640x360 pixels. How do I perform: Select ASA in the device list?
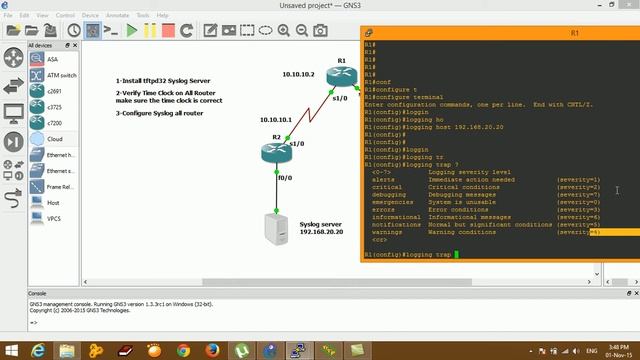pyautogui.click(x=53, y=60)
